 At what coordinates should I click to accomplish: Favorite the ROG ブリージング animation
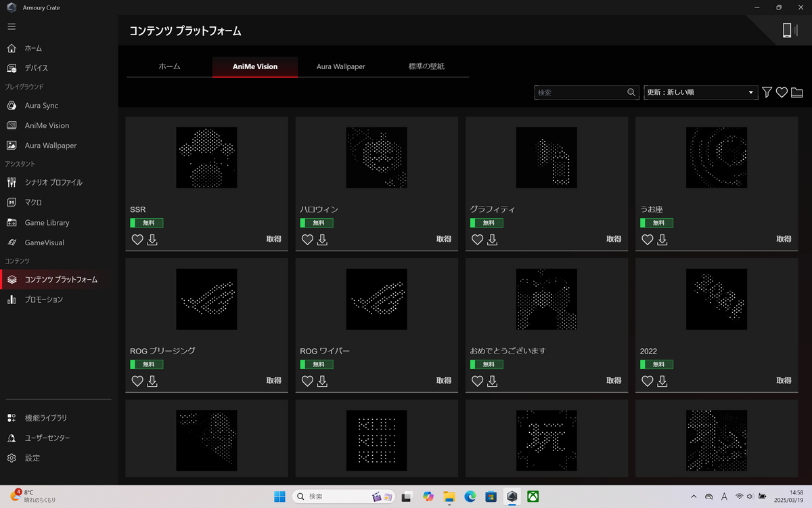pos(137,381)
